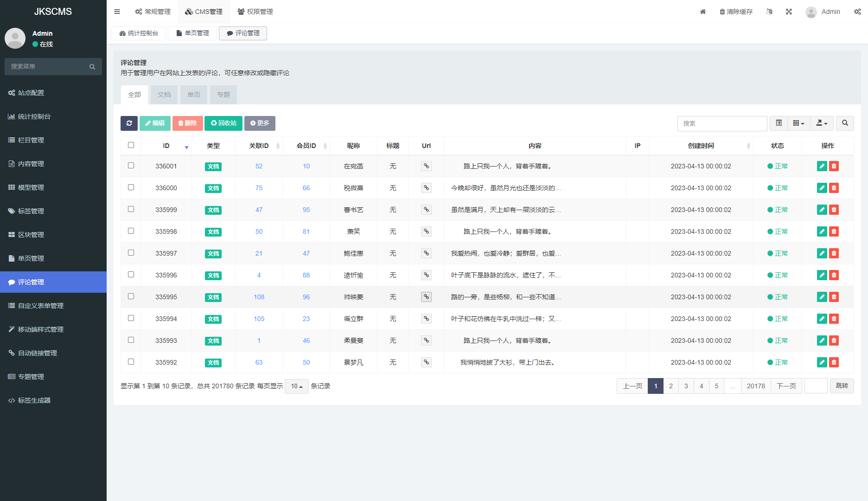Toggle the table view list icon

click(779, 123)
